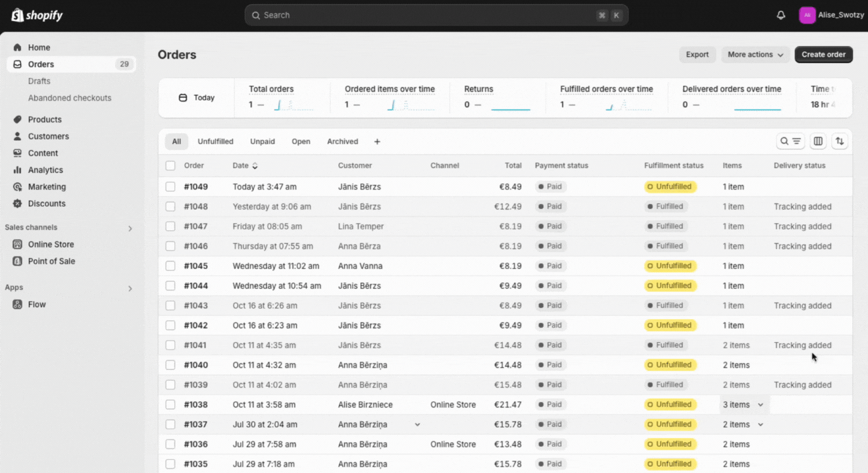Switch to the Archived tab
This screenshot has width=868, height=473.
point(342,141)
